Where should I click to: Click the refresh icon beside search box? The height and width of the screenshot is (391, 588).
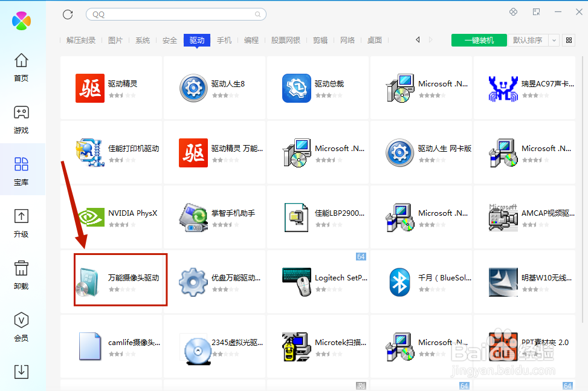coord(68,15)
